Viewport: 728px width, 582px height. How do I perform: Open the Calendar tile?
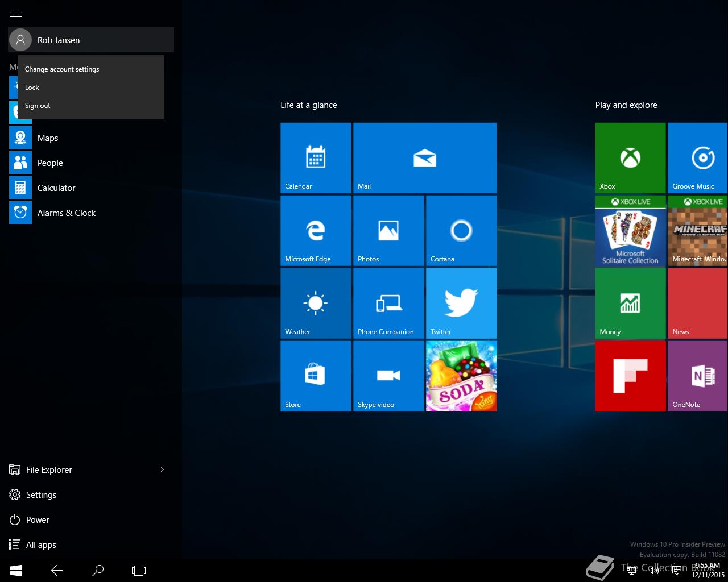tap(316, 158)
